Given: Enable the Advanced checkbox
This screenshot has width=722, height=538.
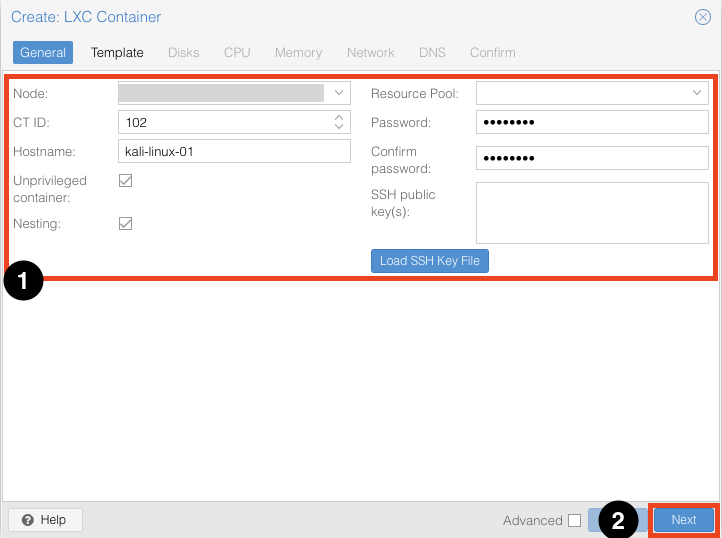Looking at the screenshot, I should point(574,520).
